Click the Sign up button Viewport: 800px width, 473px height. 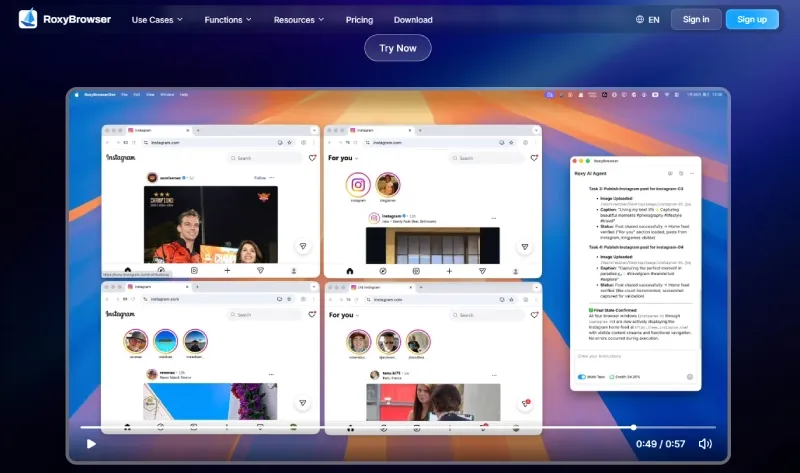tap(752, 19)
